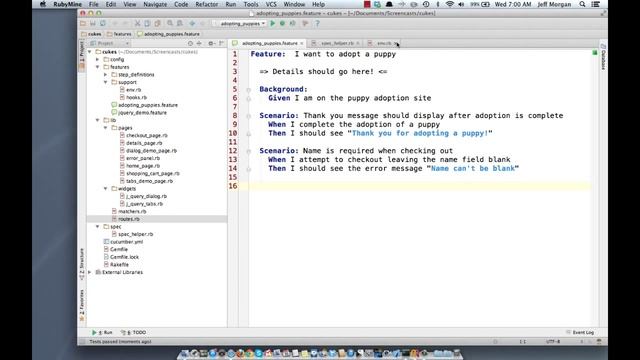This screenshot has height=360, width=640.
Task: Open the Refactor menu
Action: pos(207,4)
